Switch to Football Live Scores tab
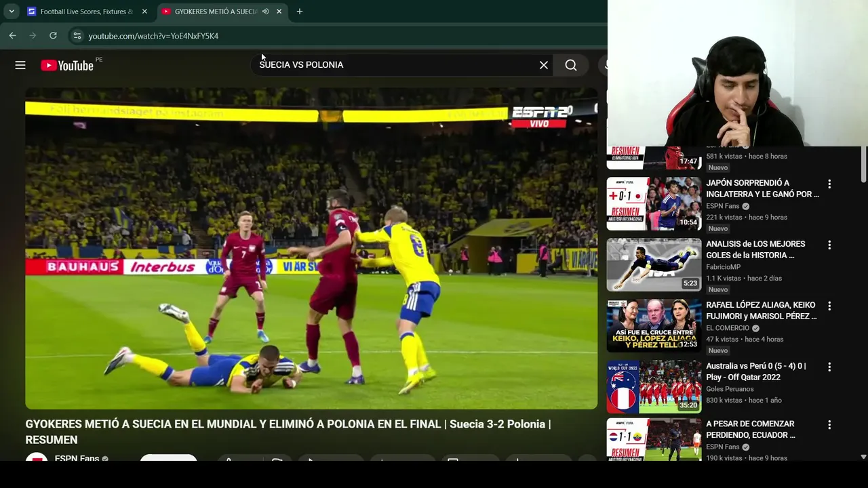Image resolution: width=868 pixels, height=488 pixels. click(87, 12)
